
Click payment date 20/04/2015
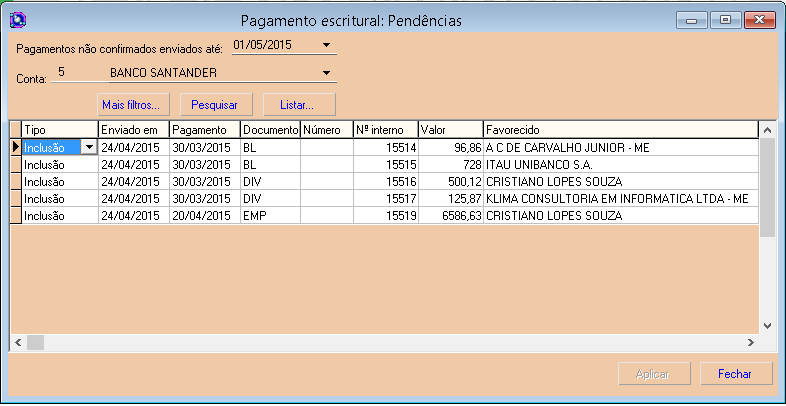(205, 216)
